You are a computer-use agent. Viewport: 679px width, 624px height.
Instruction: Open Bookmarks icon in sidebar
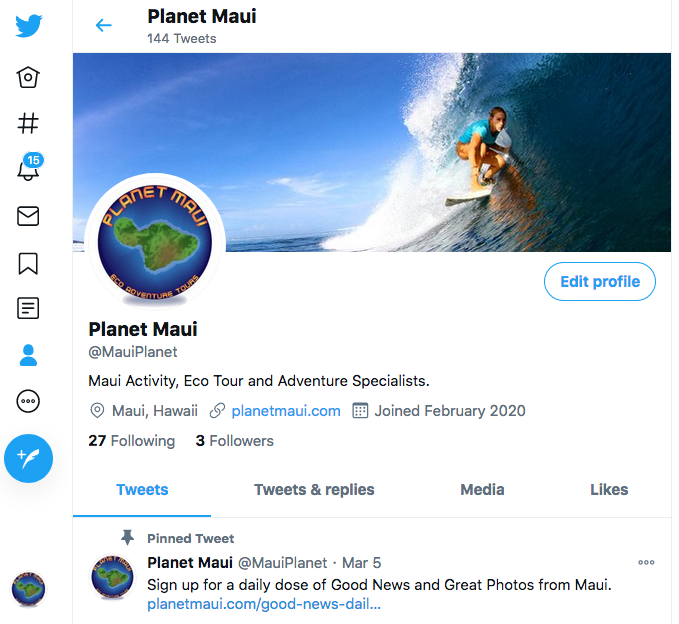(28, 264)
